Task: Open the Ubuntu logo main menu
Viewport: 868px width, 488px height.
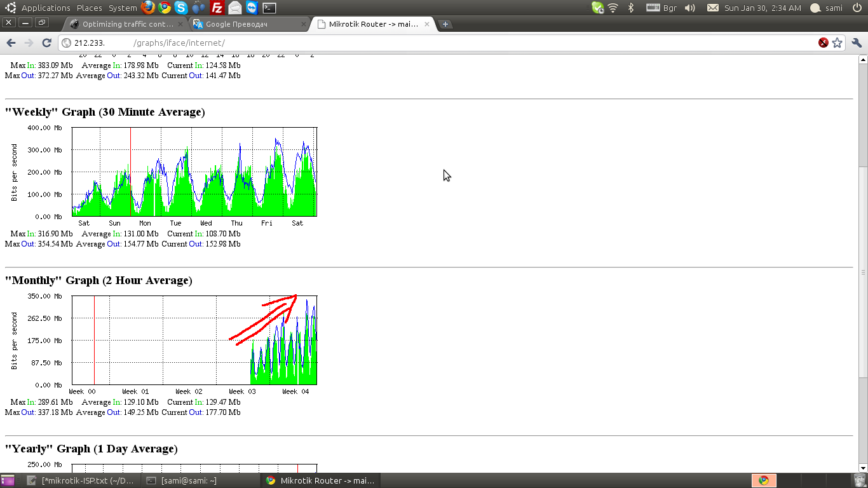Action: (x=11, y=8)
